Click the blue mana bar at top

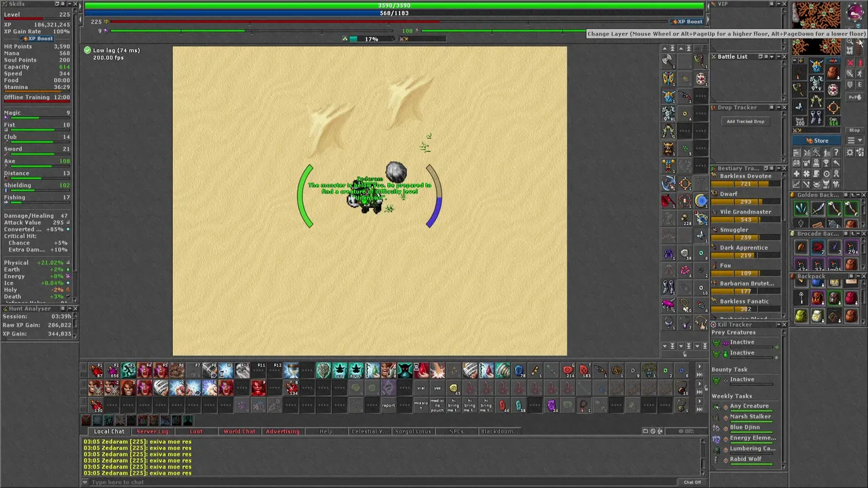coord(394,13)
